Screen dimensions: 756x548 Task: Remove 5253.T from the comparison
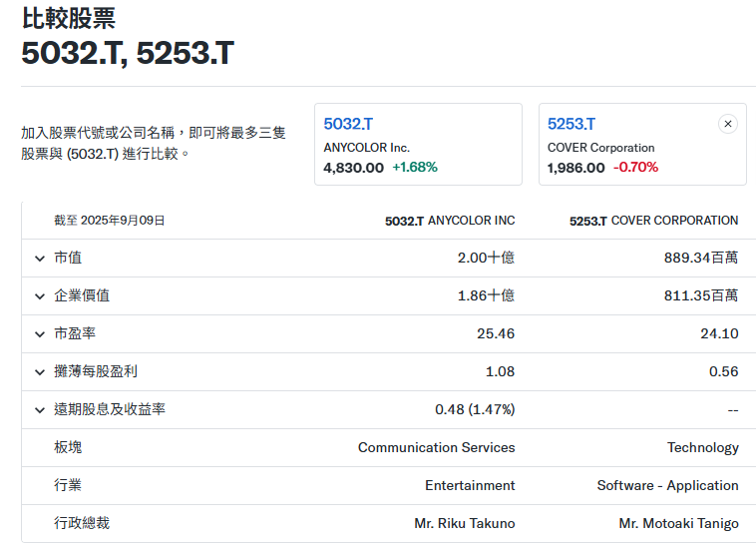pos(728,124)
